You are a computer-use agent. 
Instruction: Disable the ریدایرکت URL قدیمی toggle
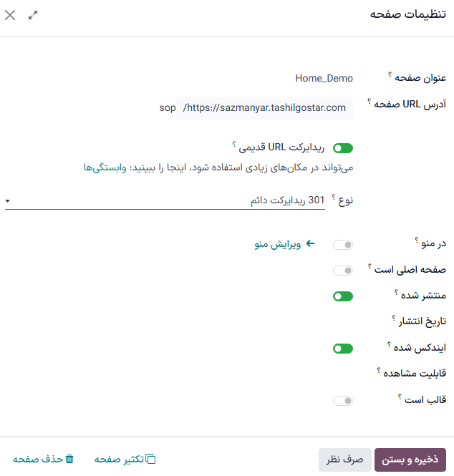click(343, 148)
